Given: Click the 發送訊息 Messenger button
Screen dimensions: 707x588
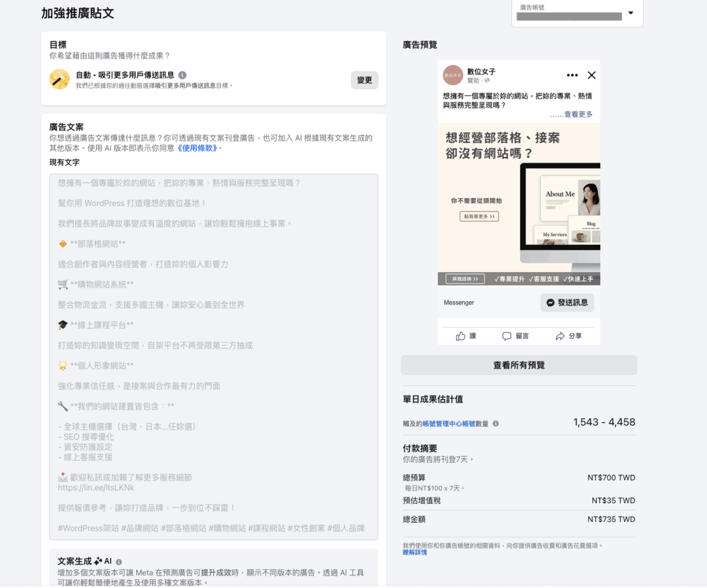Looking at the screenshot, I should pyautogui.click(x=567, y=302).
